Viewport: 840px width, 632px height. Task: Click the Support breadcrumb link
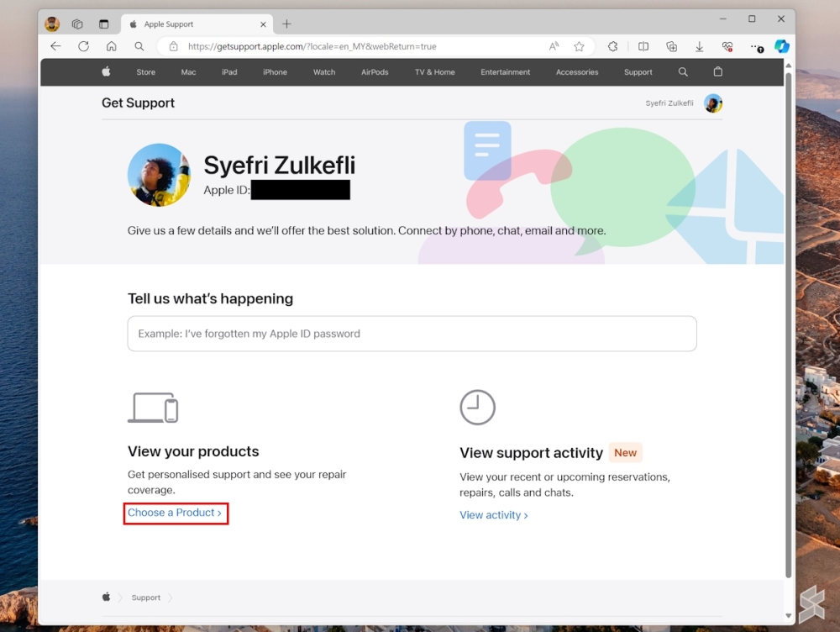point(145,598)
